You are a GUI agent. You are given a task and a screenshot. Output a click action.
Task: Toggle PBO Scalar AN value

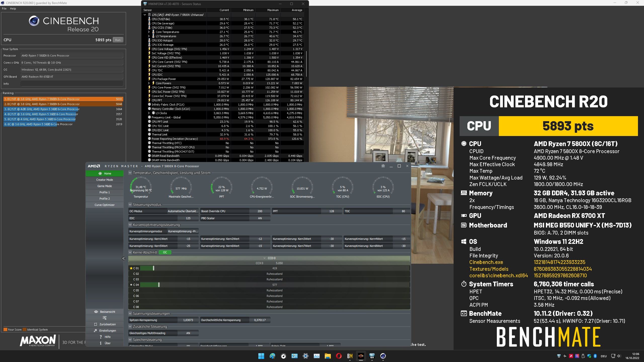[x=260, y=218]
